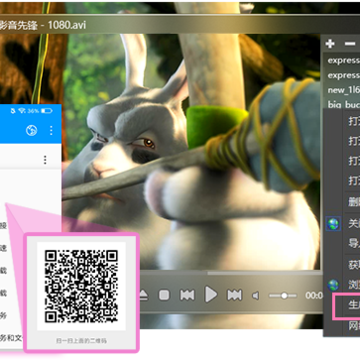Add item with playlist plus icon
This screenshot has height=360, width=360.
[330, 44]
